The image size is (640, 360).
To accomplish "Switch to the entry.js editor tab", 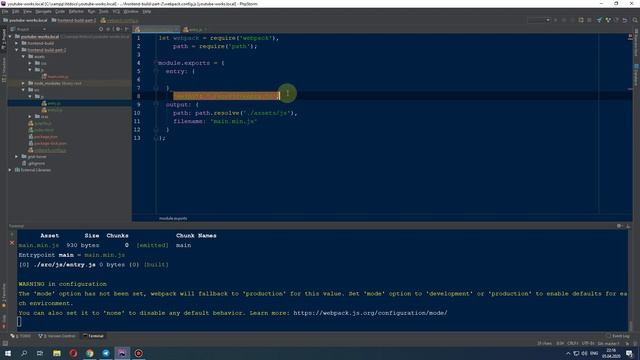I will (x=195, y=29).
